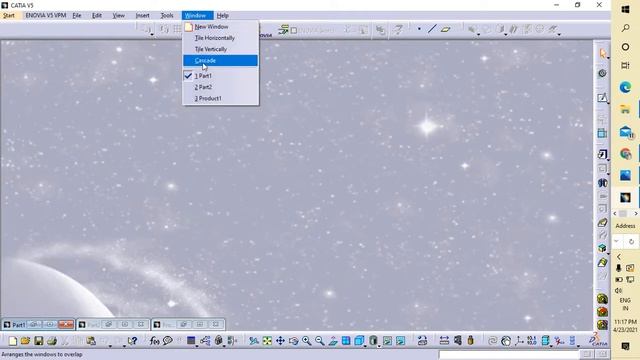
Task: Select the Pan arrows icon
Action: click(280, 341)
